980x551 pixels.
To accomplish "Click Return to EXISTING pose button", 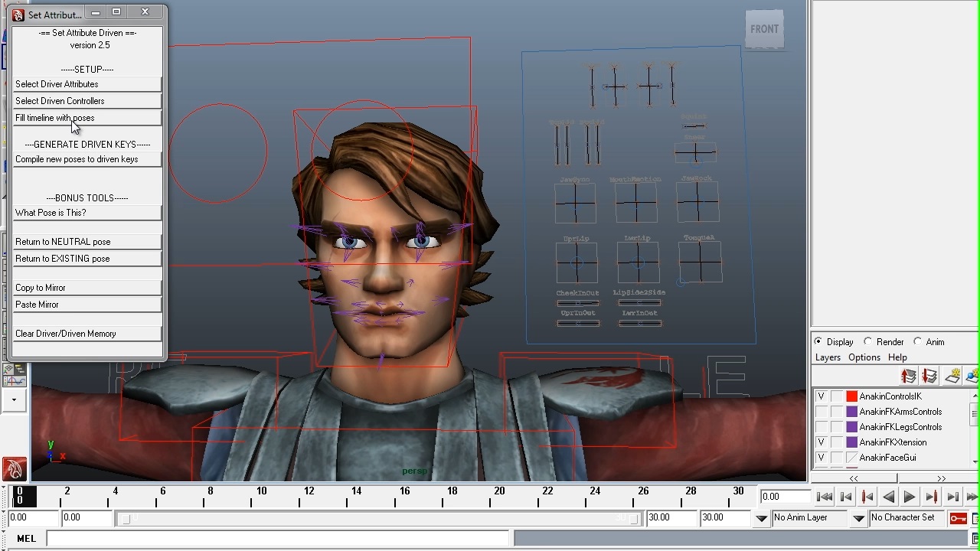I will pos(87,259).
